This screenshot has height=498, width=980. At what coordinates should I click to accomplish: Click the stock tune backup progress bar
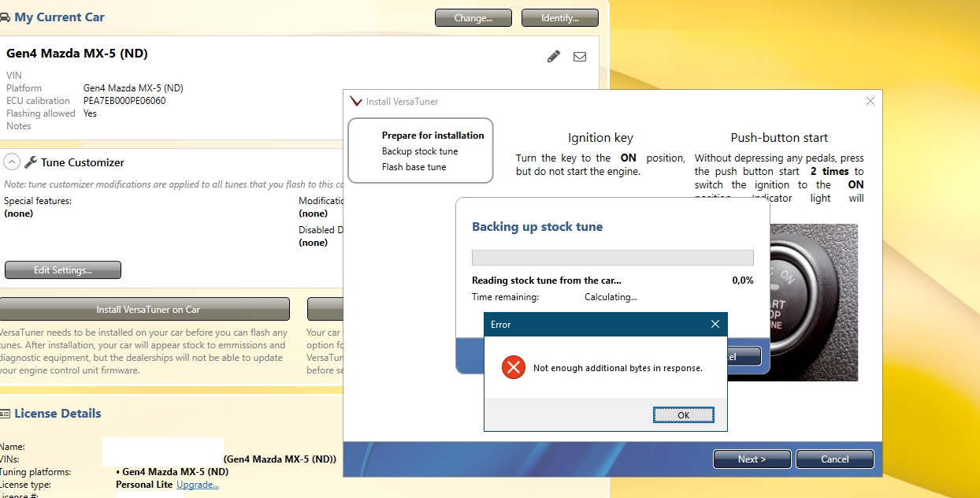(612, 258)
